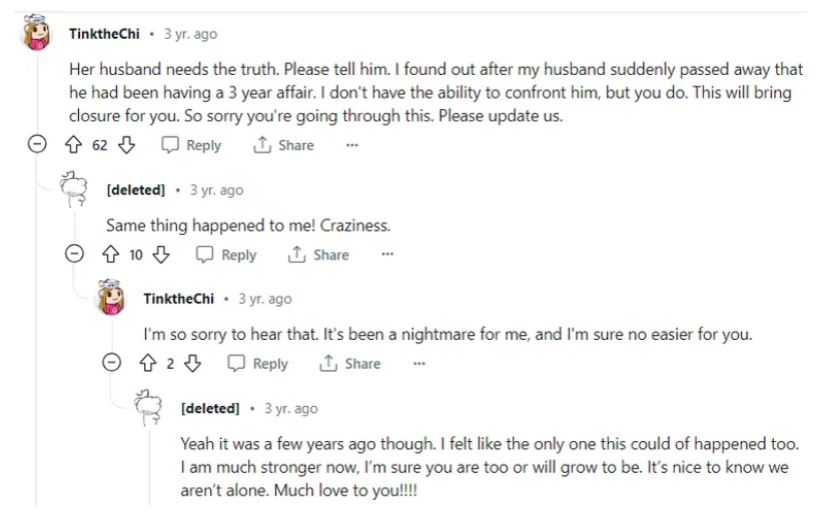The image size is (833, 529).
Task: Collapse the "I'm so sorry to hear" thread
Action: (x=112, y=364)
